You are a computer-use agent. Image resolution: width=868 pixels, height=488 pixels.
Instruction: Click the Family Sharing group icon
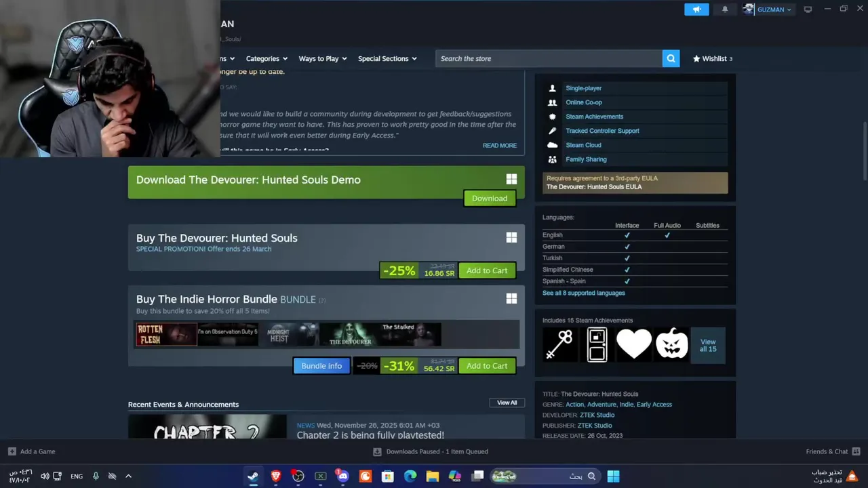[552, 159]
